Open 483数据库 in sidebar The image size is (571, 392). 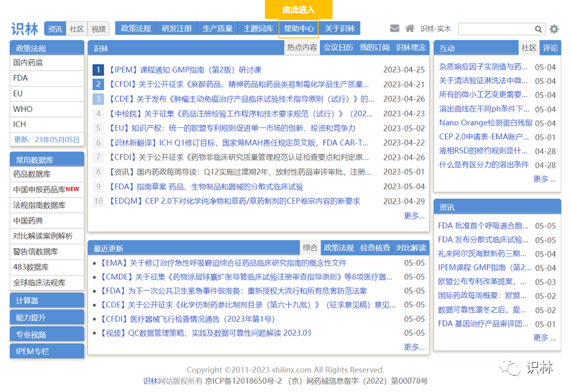click(x=47, y=267)
